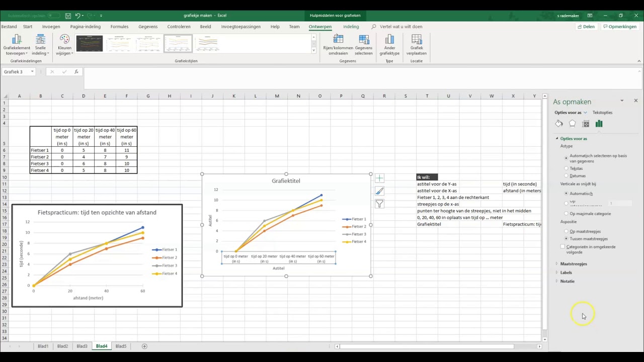
Task: Click the formula bar confirm checkmark
Action: coord(64,72)
